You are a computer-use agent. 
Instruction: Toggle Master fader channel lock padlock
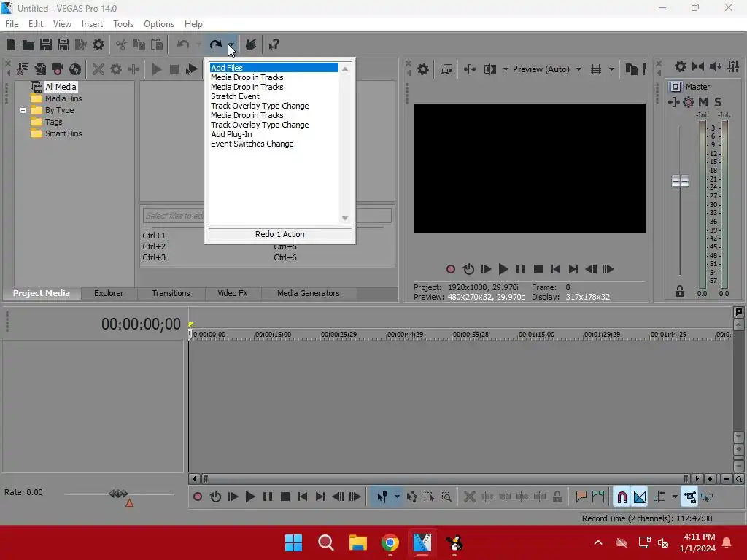click(x=680, y=292)
